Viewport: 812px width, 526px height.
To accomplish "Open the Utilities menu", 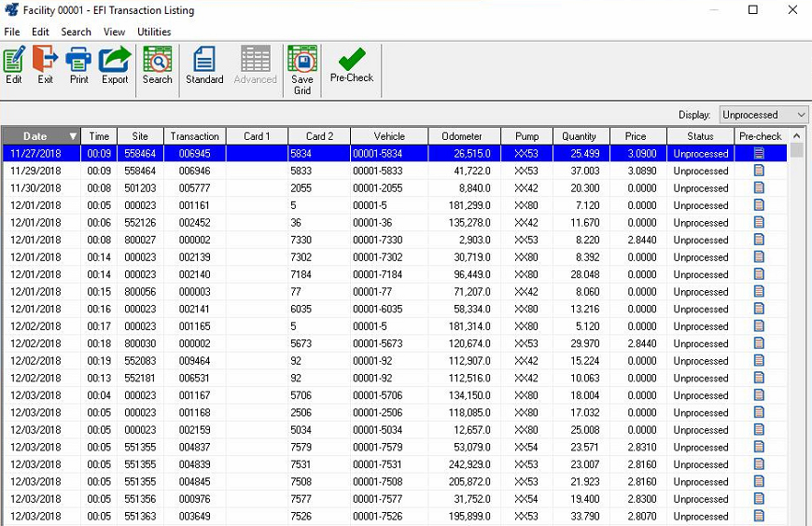I will click(x=154, y=32).
